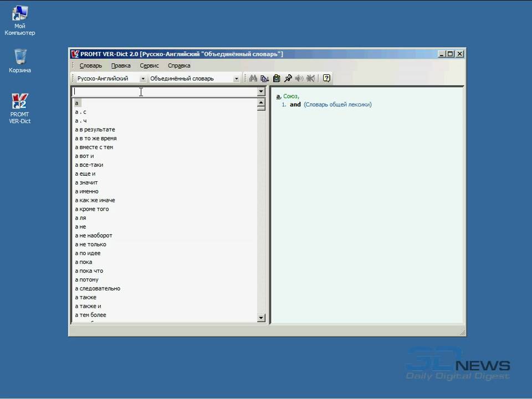Click the clipboard toolbar icon
Screen dimensions: 532x399
tap(277, 78)
